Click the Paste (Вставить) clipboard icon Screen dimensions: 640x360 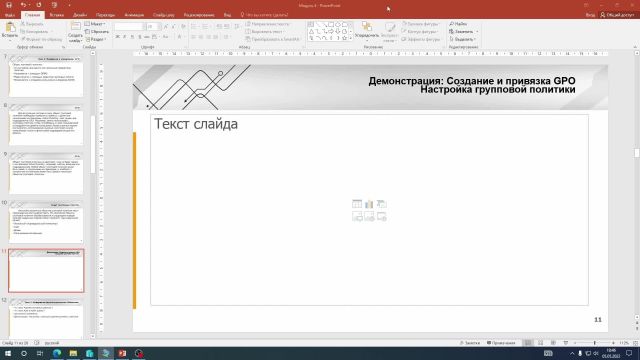pyautogui.click(x=10, y=27)
